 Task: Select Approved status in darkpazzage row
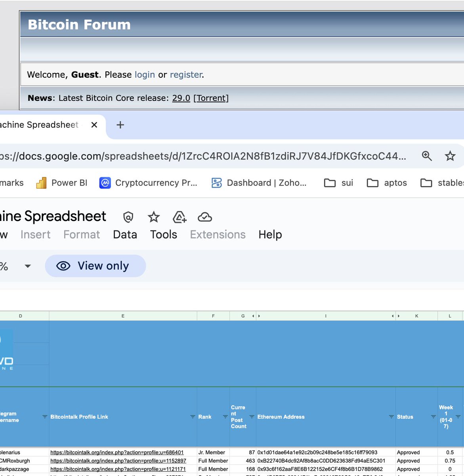tap(416, 469)
